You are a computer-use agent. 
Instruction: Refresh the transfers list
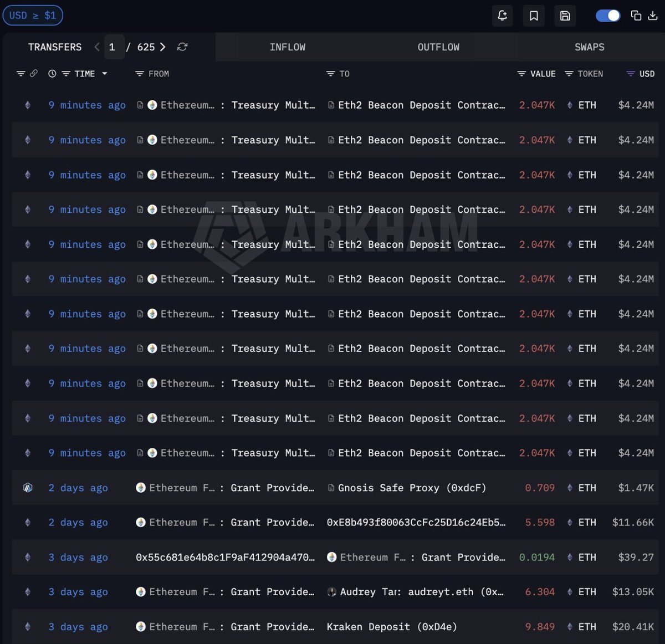tap(182, 47)
